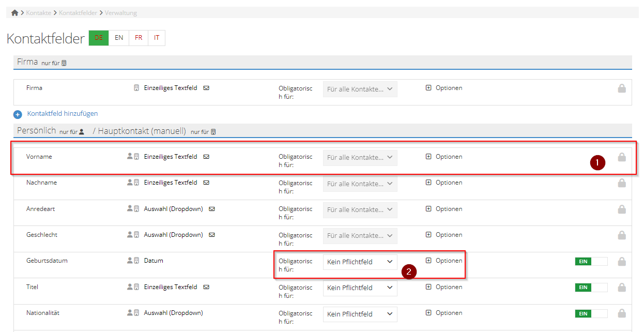The width and height of the screenshot is (644, 332).
Task: Switch to the FR language tab
Action: 139,38
